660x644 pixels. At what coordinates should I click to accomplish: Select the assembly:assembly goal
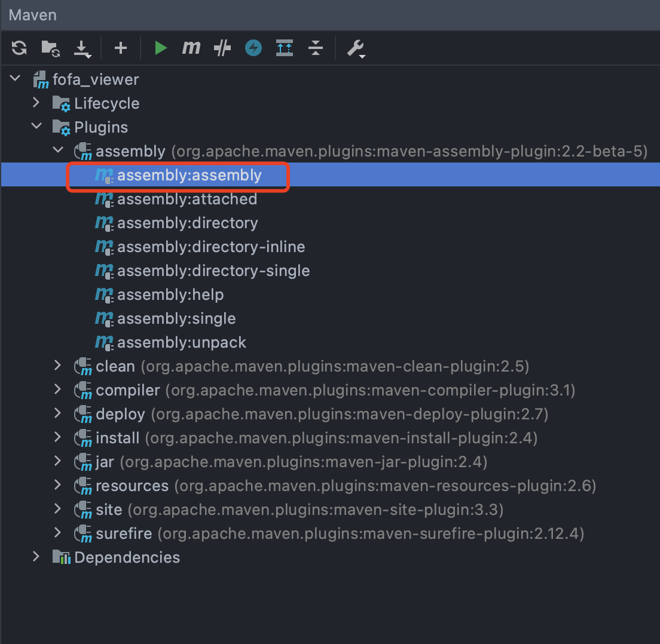[330, 175]
